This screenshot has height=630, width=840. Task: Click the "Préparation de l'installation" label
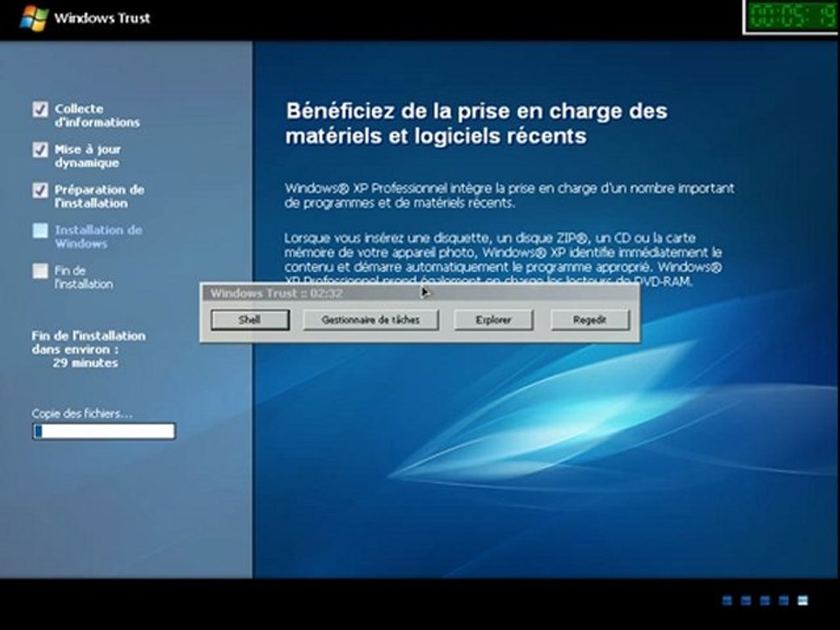point(99,197)
